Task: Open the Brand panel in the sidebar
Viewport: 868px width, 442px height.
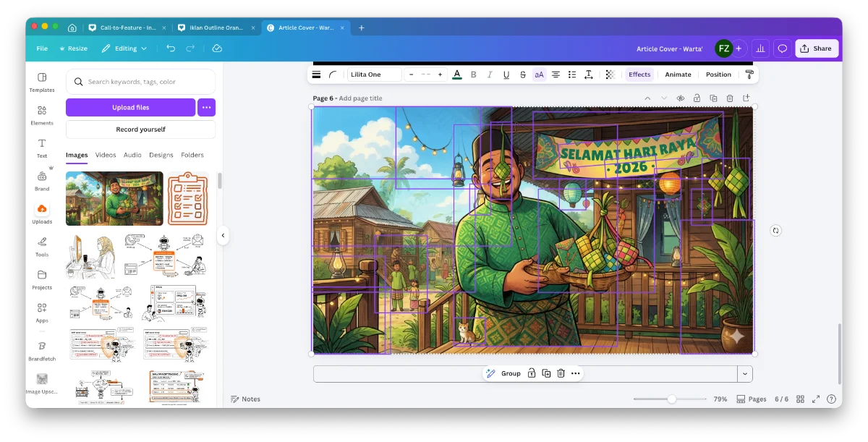Action: click(42, 181)
